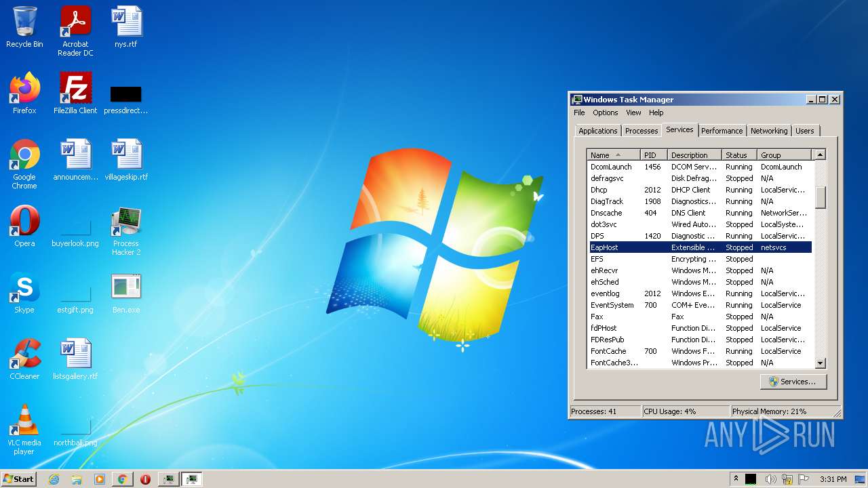
Task: Select the DcomLaunch service row
Action: pyautogui.click(x=699, y=167)
